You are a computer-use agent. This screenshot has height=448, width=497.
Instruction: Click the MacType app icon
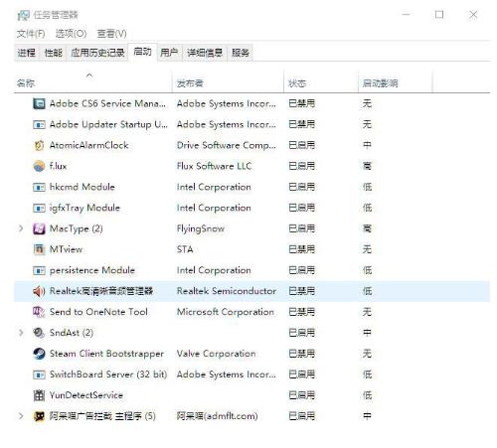click(39, 228)
